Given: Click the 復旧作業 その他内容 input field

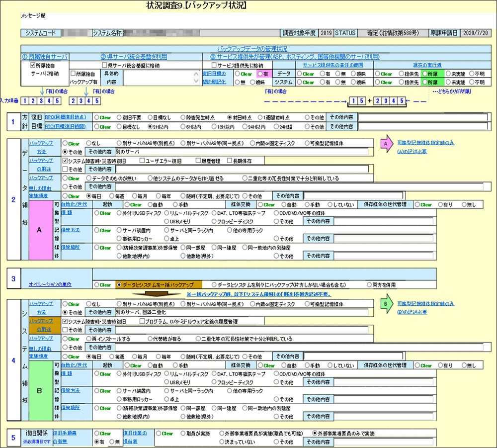Looking at the screenshot, I should pyautogui.click(x=384, y=442).
